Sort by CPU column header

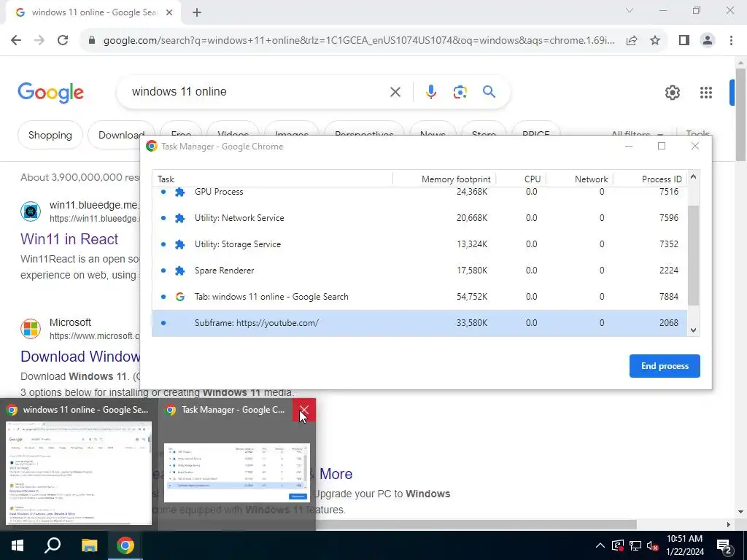pos(521,179)
